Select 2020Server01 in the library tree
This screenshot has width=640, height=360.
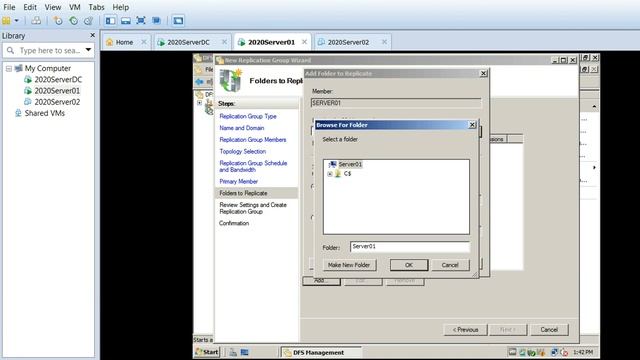pyautogui.click(x=57, y=91)
